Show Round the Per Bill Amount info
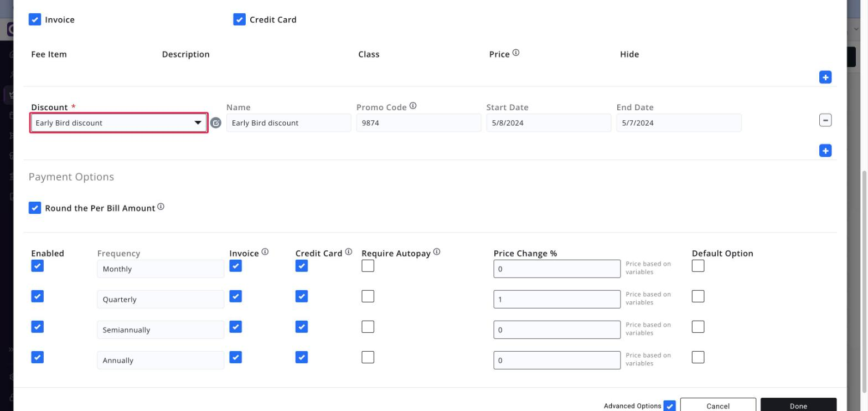The width and height of the screenshot is (868, 411). pos(161,207)
